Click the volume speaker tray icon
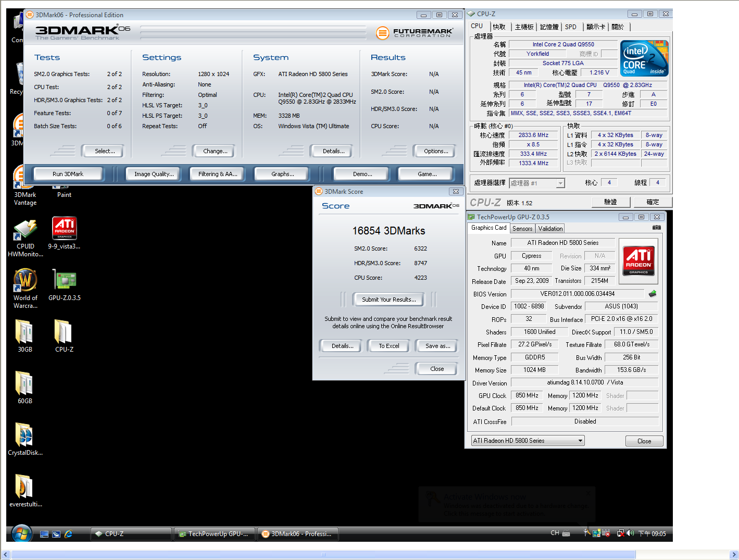739x560 pixels. tap(630, 533)
